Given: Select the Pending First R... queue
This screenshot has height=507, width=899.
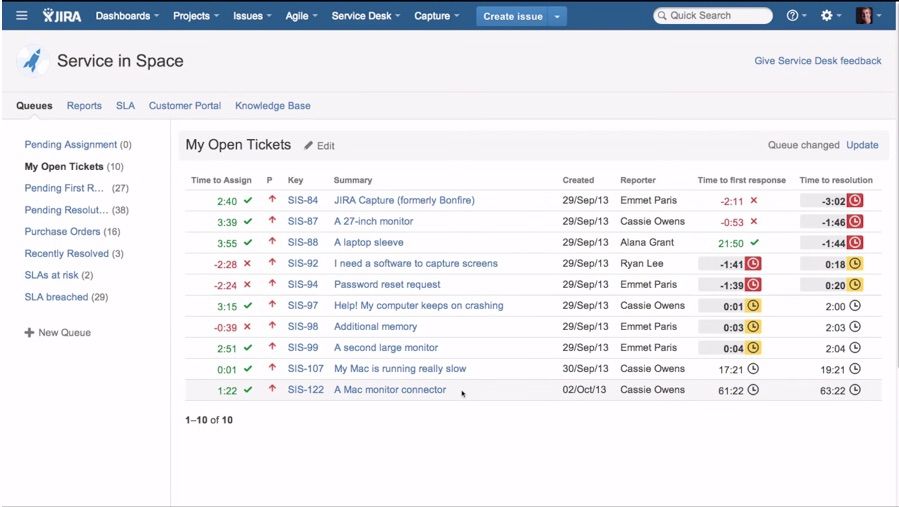Looking at the screenshot, I should pyautogui.click(x=77, y=188).
